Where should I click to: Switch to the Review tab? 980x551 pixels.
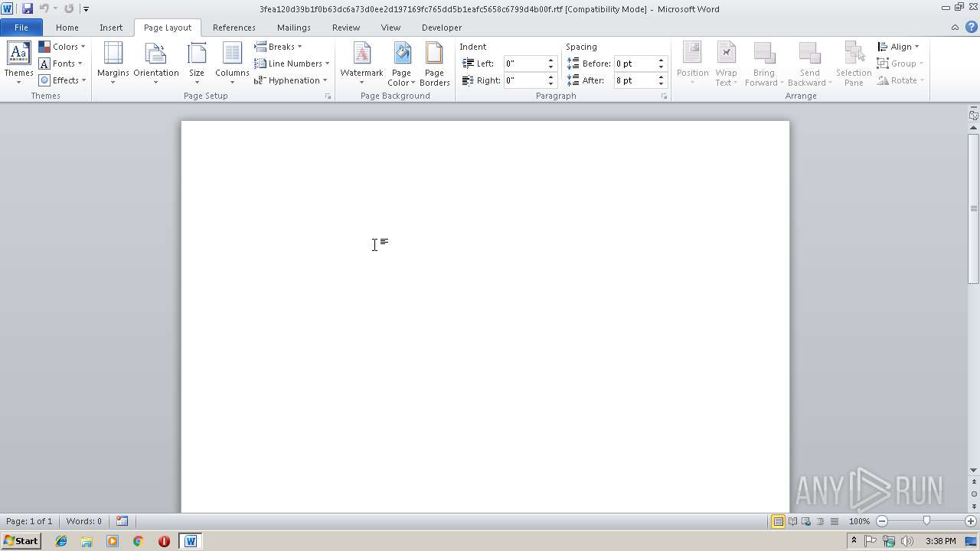pos(346,28)
